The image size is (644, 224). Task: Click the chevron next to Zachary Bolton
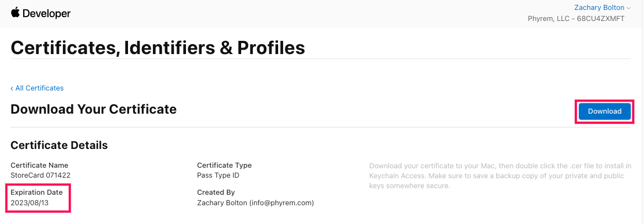tap(629, 8)
